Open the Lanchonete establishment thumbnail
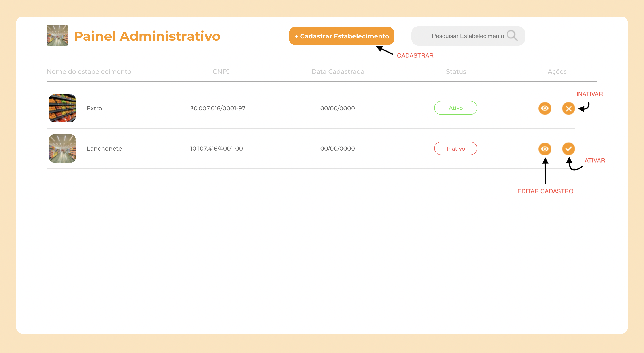Screen dimensions: 644x353 (x=62, y=149)
